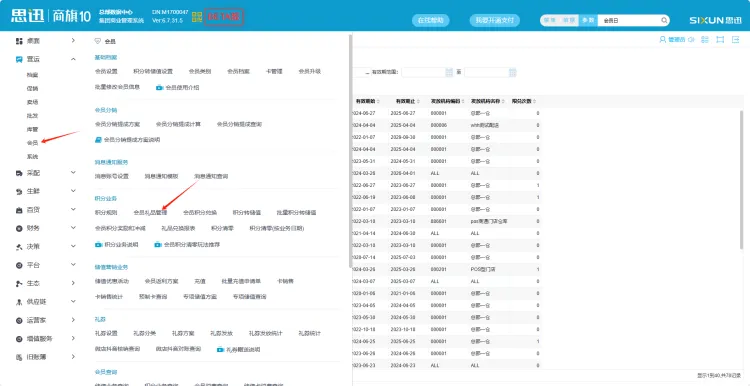Click the fullscreen frame icon at top right
Viewport: 750px width, 386px height.
720,40
